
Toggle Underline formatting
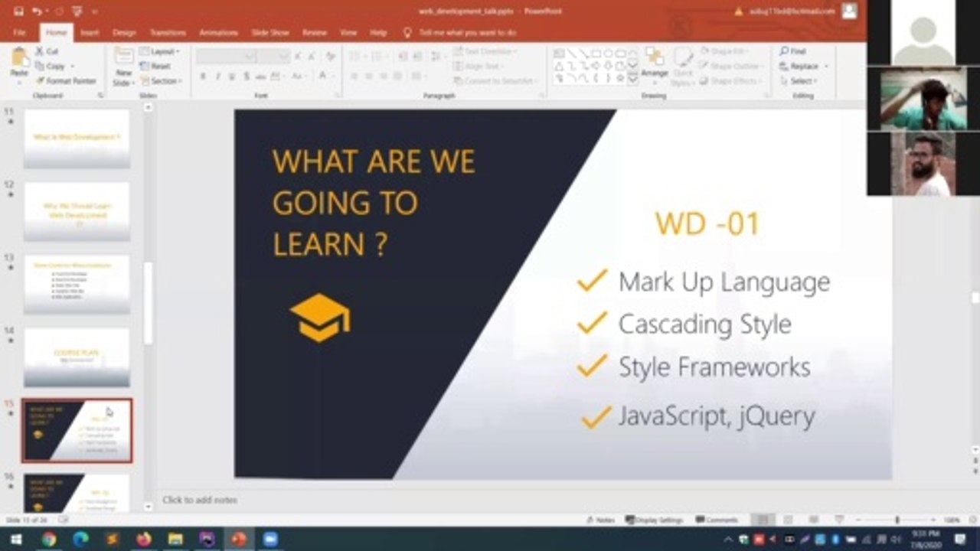[x=232, y=76]
